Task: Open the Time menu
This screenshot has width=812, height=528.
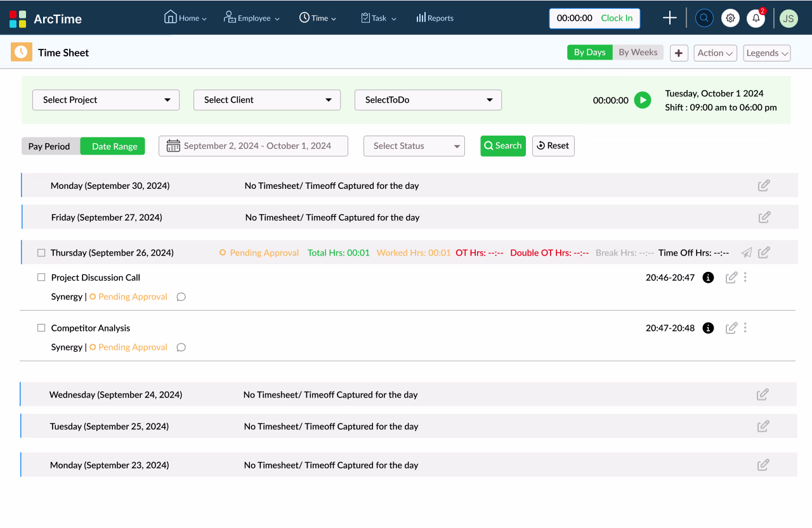Action: pos(318,18)
